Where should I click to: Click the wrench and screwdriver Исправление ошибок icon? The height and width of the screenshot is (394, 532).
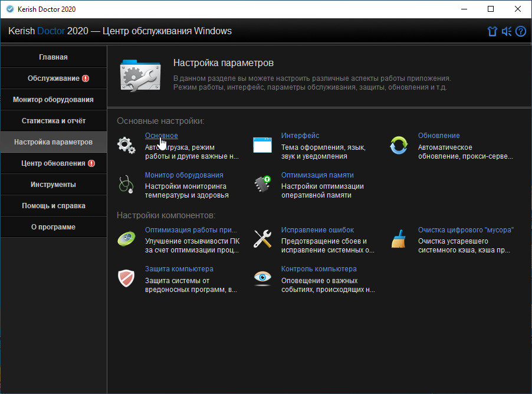(262, 239)
